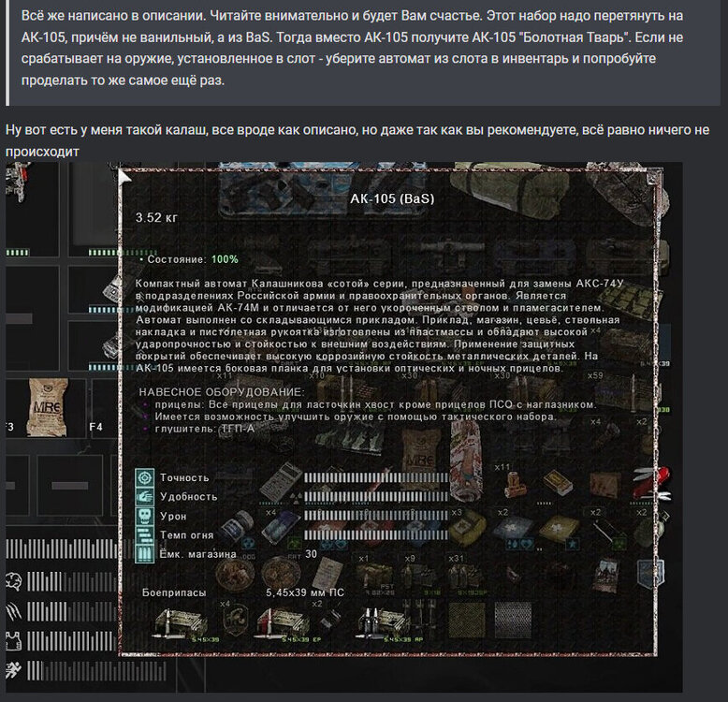Screen dimensions: 728x702
Task: Click the magazine capacity value 30
Action: 311,554
